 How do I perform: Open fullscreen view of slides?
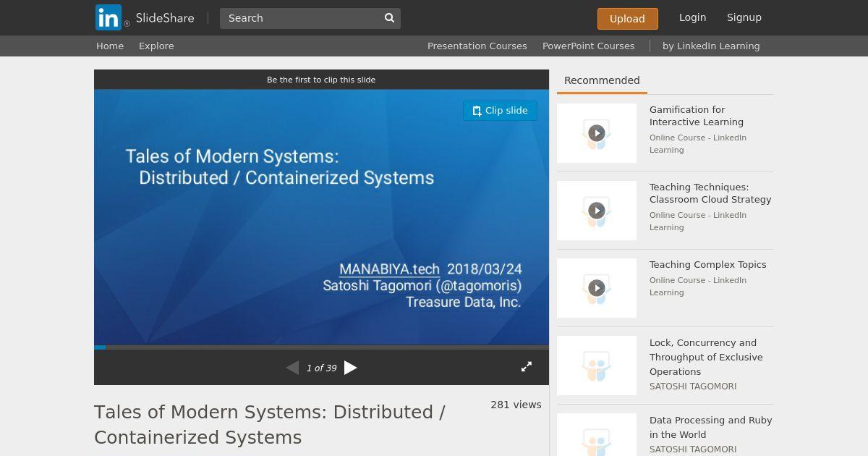527,367
